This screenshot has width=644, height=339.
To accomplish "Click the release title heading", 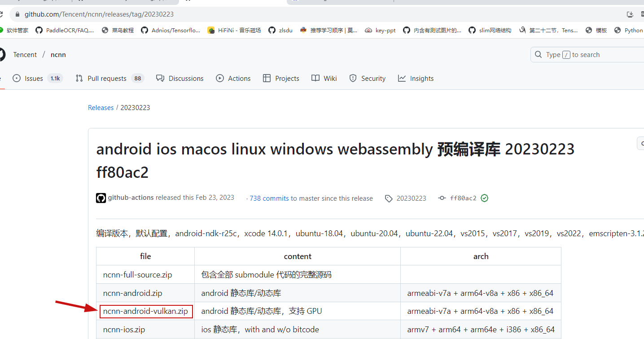I will (335, 160).
